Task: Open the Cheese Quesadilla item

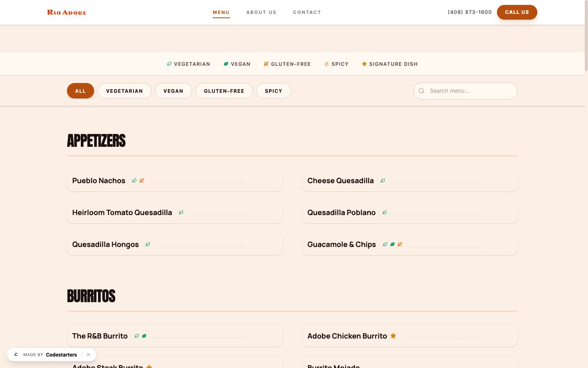Action: coord(410,180)
